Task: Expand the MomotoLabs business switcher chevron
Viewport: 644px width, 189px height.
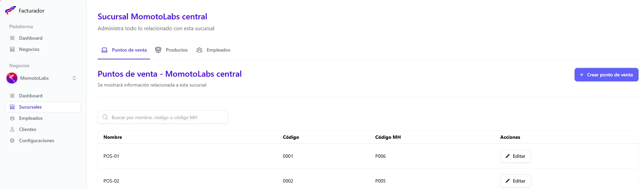Action: [x=74, y=78]
